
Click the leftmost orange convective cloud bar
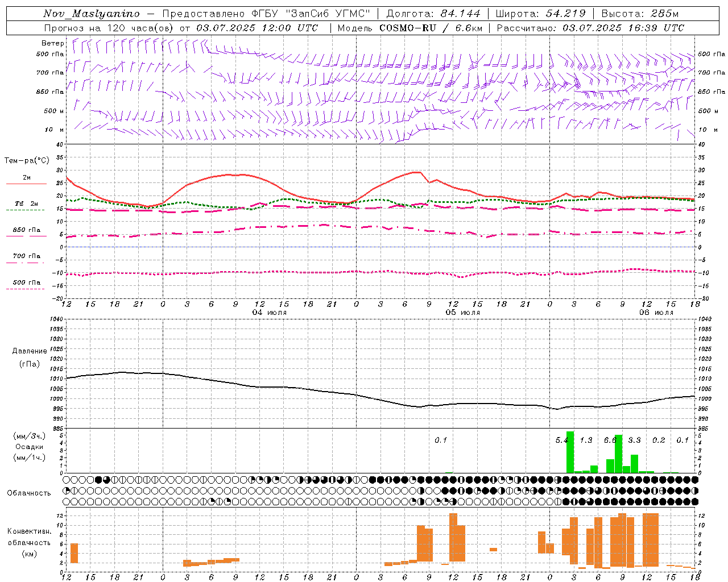tap(74, 554)
